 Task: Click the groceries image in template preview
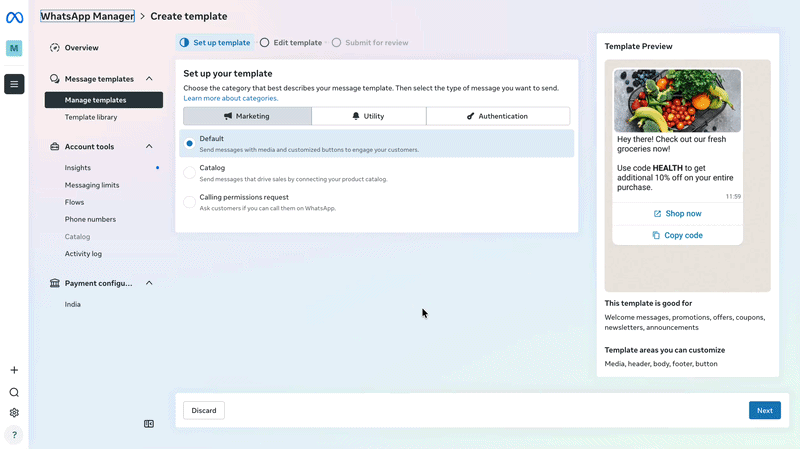coord(677,101)
